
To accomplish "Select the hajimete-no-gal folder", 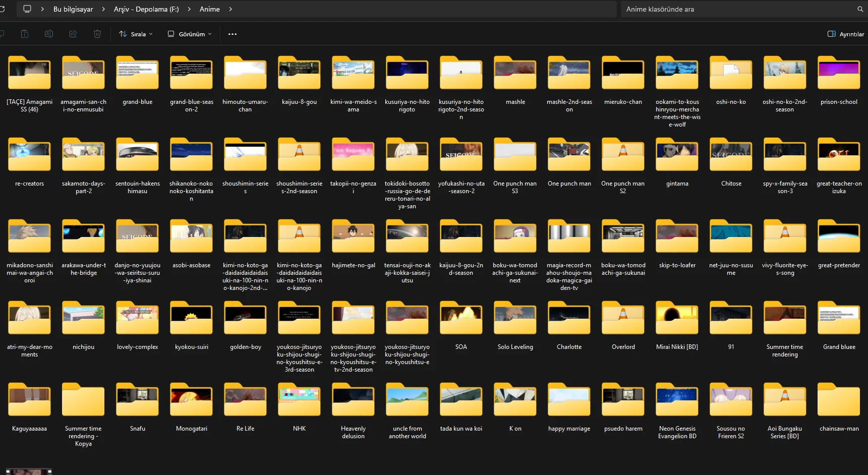I will pyautogui.click(x=353, y=244).
